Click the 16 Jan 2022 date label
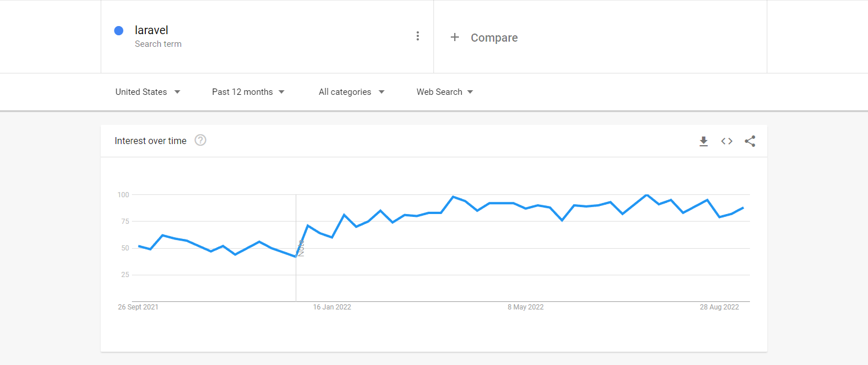Screen dimensions: 868x365 tap(332, 307)
